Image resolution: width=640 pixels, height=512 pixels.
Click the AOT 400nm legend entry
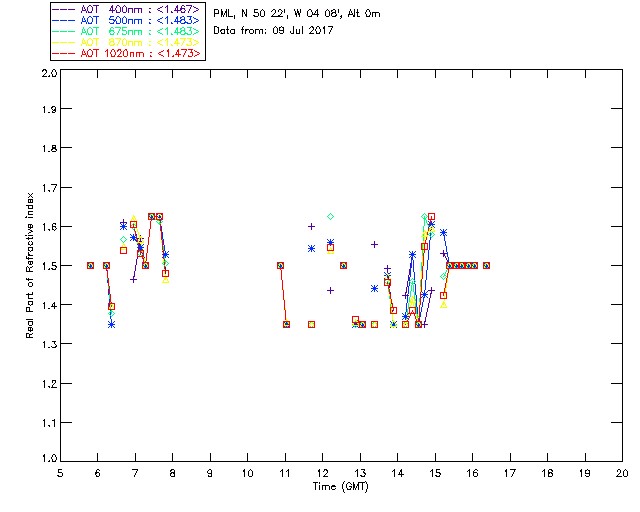point(127,9)
